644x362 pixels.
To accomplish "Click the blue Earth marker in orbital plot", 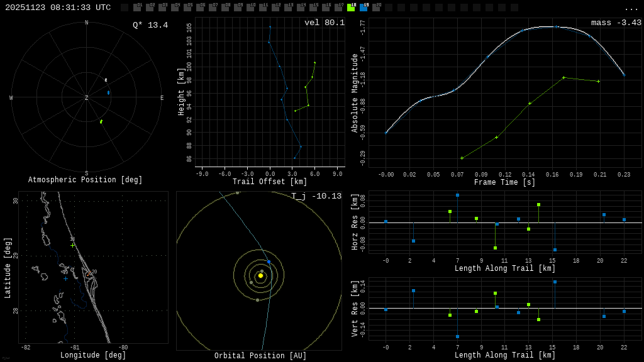I will [269, 262].
